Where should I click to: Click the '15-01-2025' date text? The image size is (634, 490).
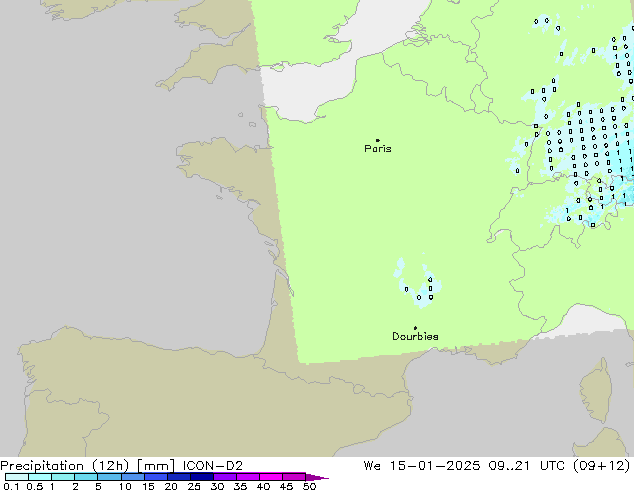coord(435,466)
